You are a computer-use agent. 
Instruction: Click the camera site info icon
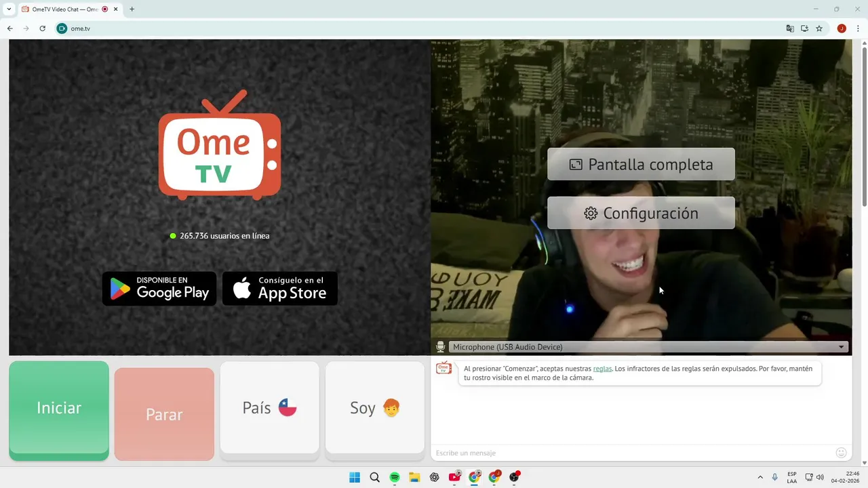(x=62, y=28)
